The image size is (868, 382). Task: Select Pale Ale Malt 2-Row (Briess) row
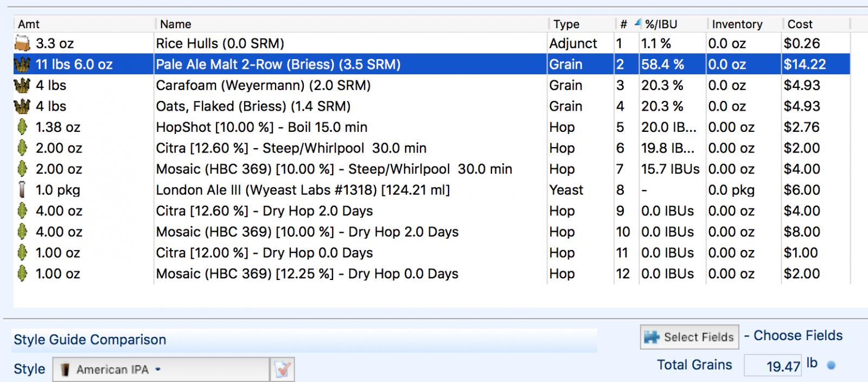click(432, 65)
